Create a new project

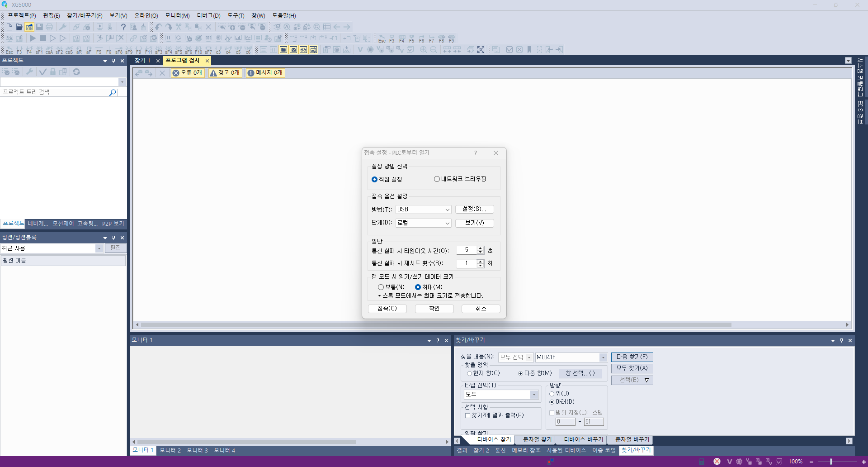click(x=9, y=27)
